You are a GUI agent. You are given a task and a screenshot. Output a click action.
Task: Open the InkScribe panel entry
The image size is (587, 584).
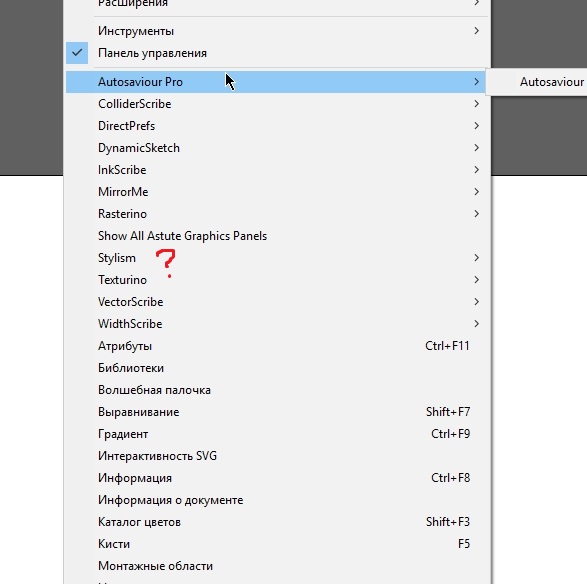(278, 170)
